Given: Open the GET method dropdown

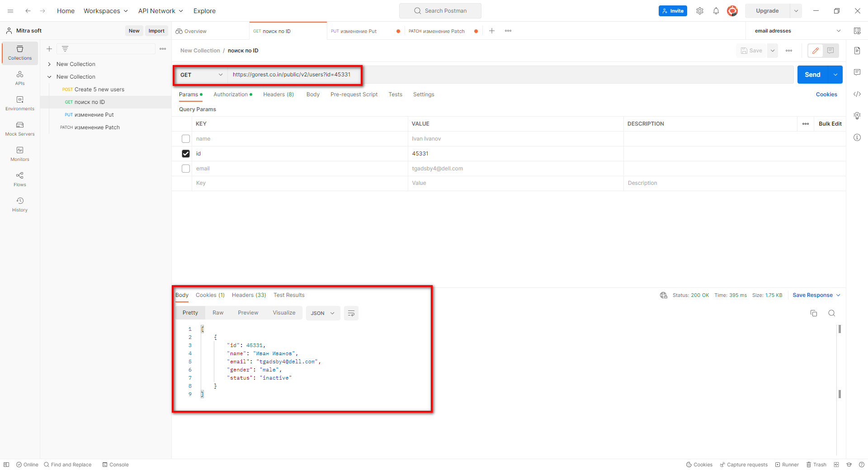Looking at the screenshot, I should point(201,75).
